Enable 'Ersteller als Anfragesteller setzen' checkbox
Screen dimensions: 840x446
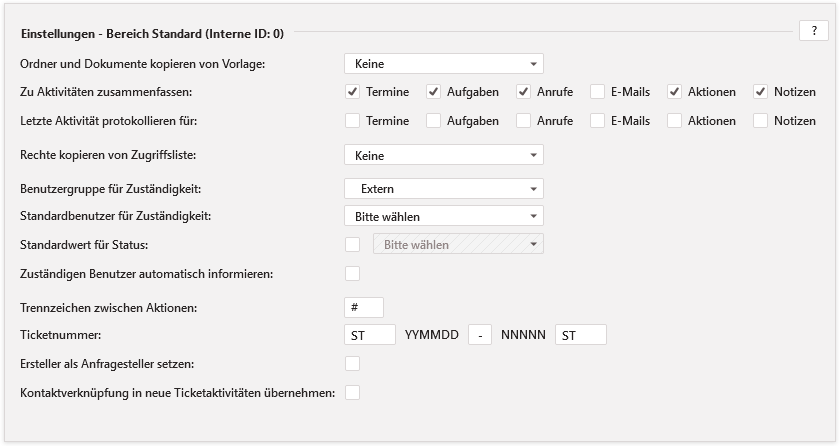[352, 363]
